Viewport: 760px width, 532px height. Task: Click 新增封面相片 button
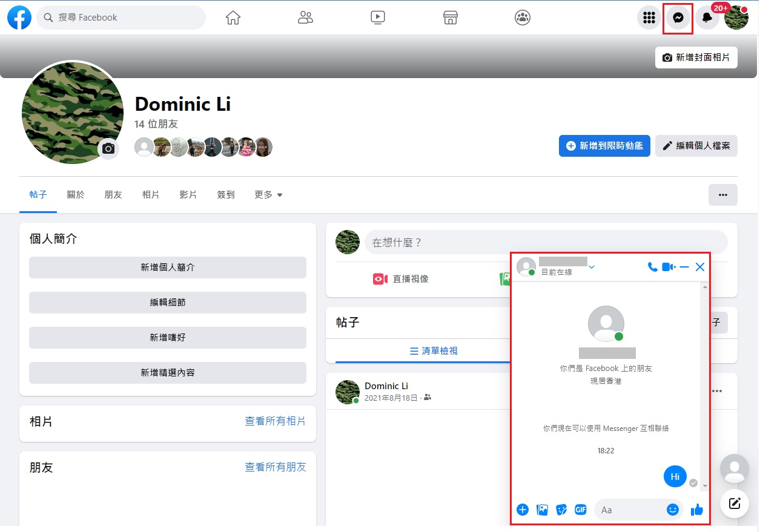pos(696,57)
